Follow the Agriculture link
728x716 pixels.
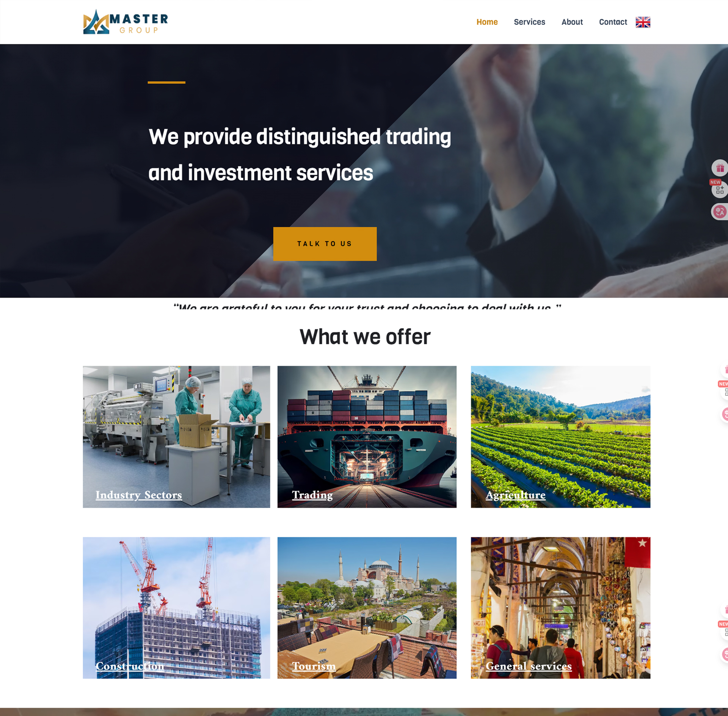(x=515, y=495)
